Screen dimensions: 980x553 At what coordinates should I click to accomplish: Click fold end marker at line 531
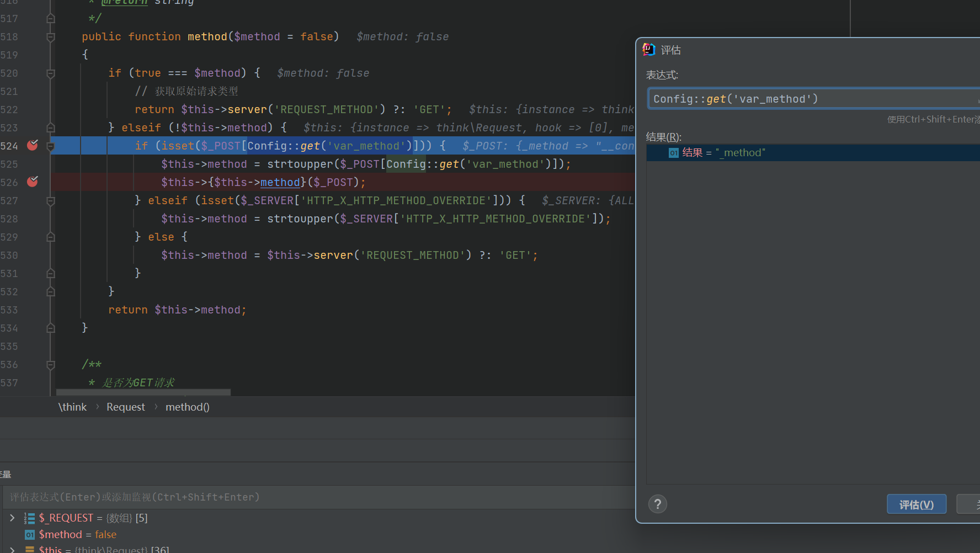pyautogui.click(x=51, y=274)
